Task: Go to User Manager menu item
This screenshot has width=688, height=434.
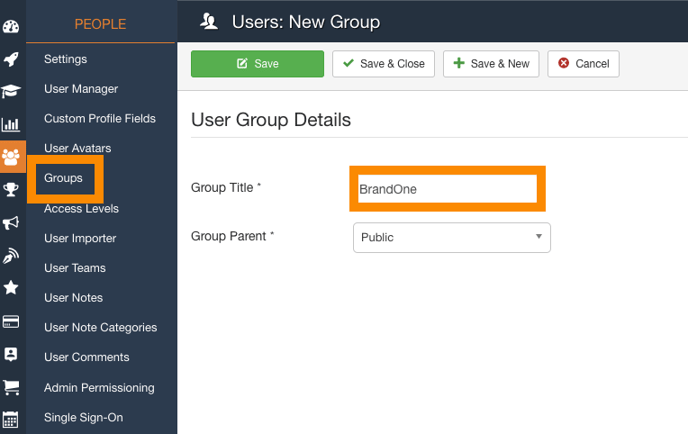Action: pyautogui.click(x=81, y=89)
